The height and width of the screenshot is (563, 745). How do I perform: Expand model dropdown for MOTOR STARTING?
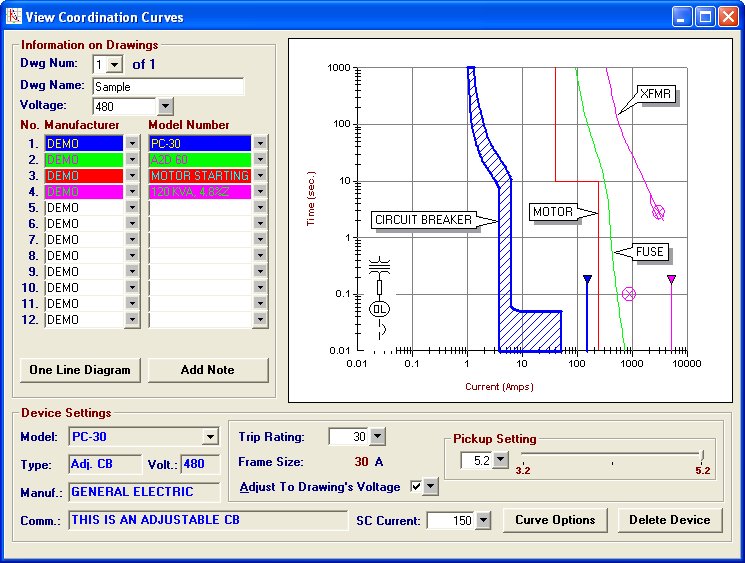point(260,175)
